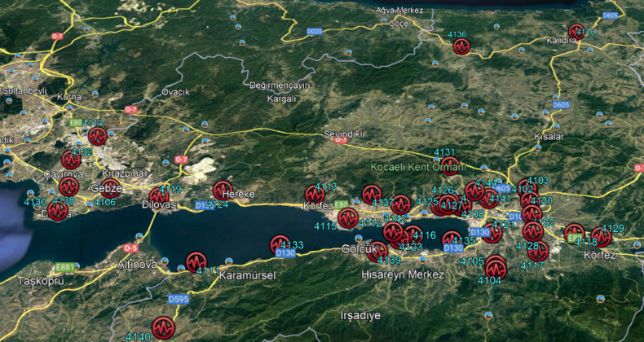Select seismic station marker 4132
Screen dimensions: 644x342
pos(71,160)
